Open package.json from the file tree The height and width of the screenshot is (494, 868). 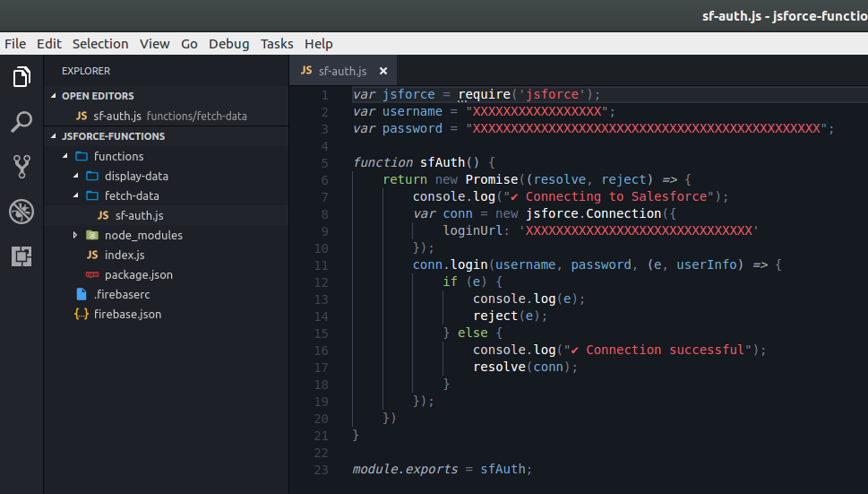(138, 274)
